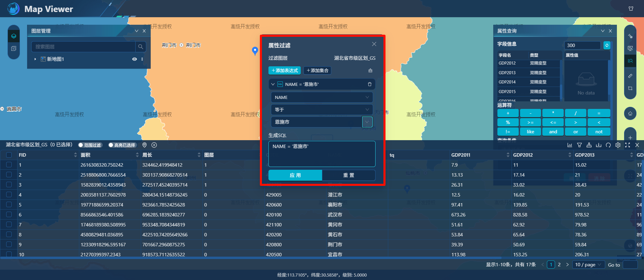
Task: Click the refresh icon next to 300 field
Action: pyautogui.click(x=607, y=45)
